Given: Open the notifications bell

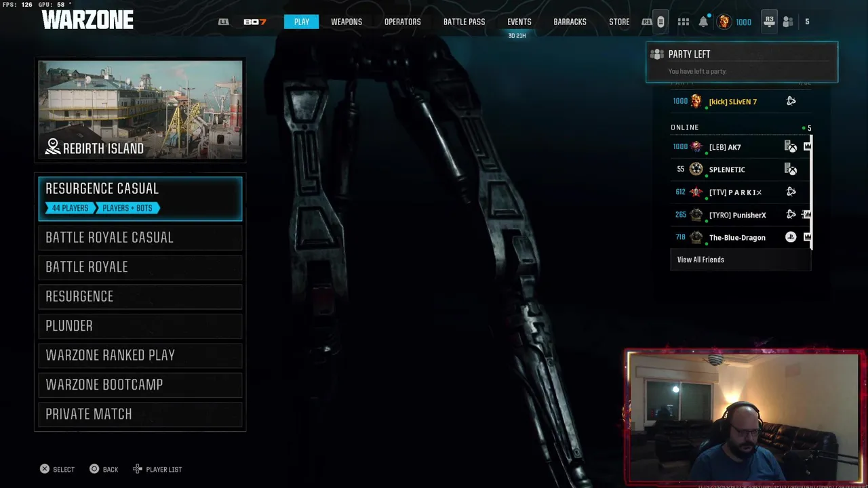Looking at the screenshot, I should (703, 22).
